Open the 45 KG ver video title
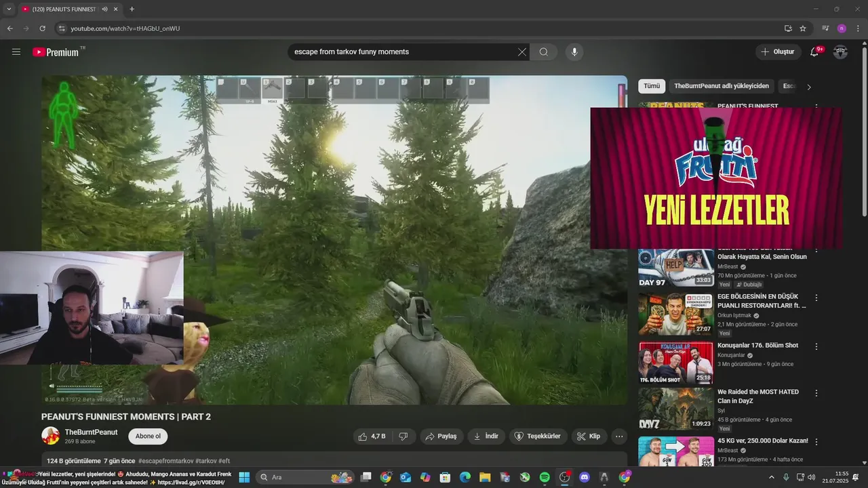 coord(762,441)
